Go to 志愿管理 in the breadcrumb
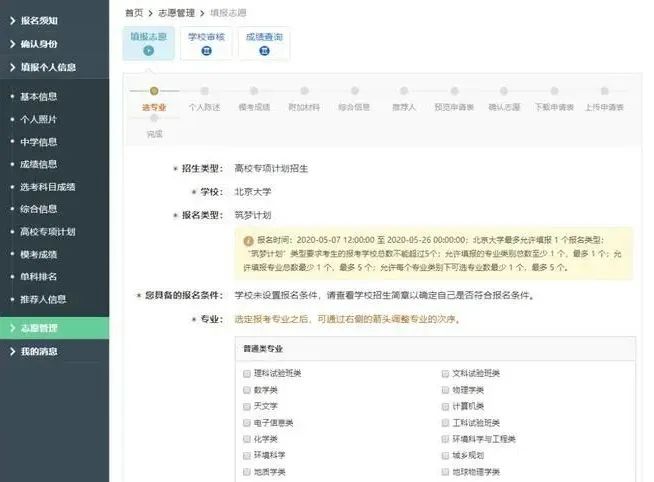This screenshot has width=654, height=482. click(176, 13)
